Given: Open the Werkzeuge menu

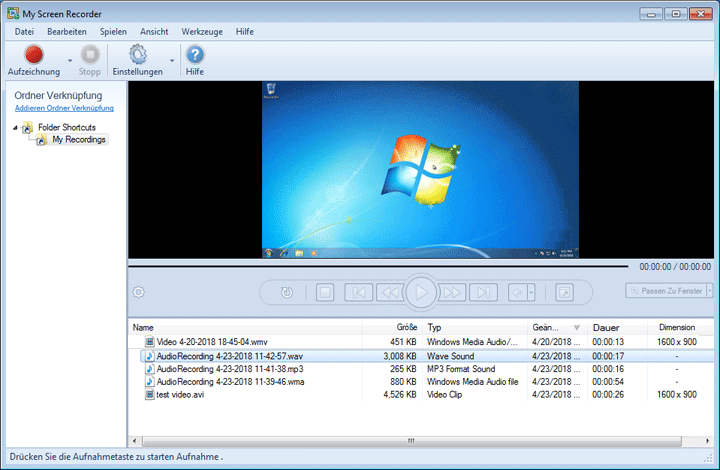Looking at the screenshot, I should pyautogui.click(x=201, y=32).
